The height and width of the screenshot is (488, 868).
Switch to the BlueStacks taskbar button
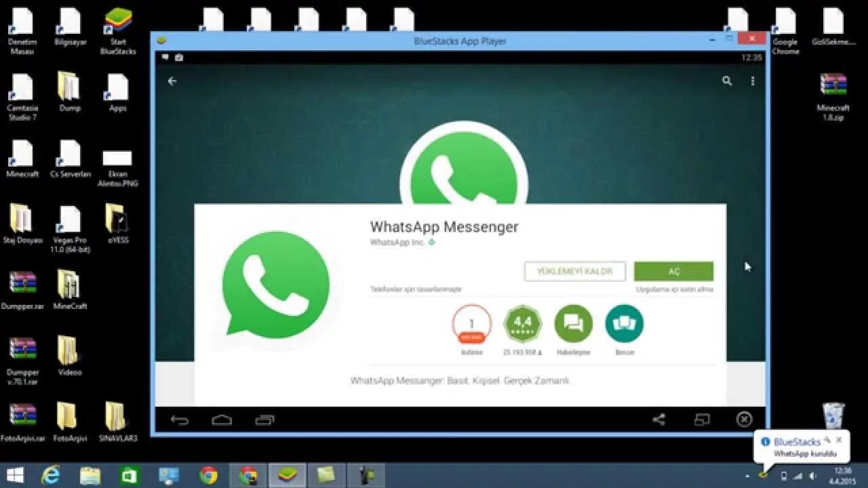coord(288,476)
